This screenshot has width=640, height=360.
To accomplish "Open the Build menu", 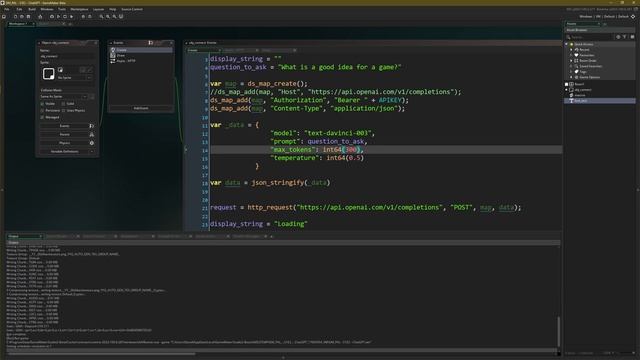I will tap(32, 9).
